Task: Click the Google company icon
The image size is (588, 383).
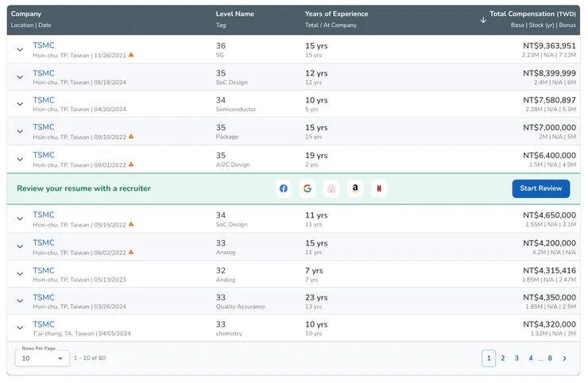Action: click(x=308, y=188)
